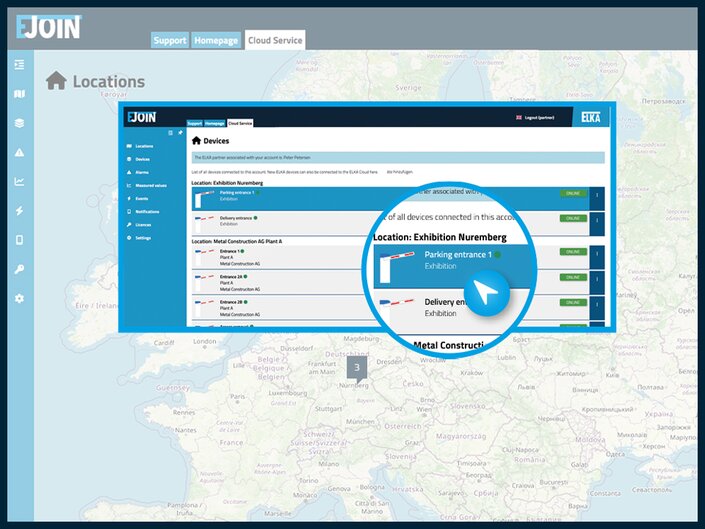
Task: Open the Support tab in background window
Action: [x=170, y=40]
